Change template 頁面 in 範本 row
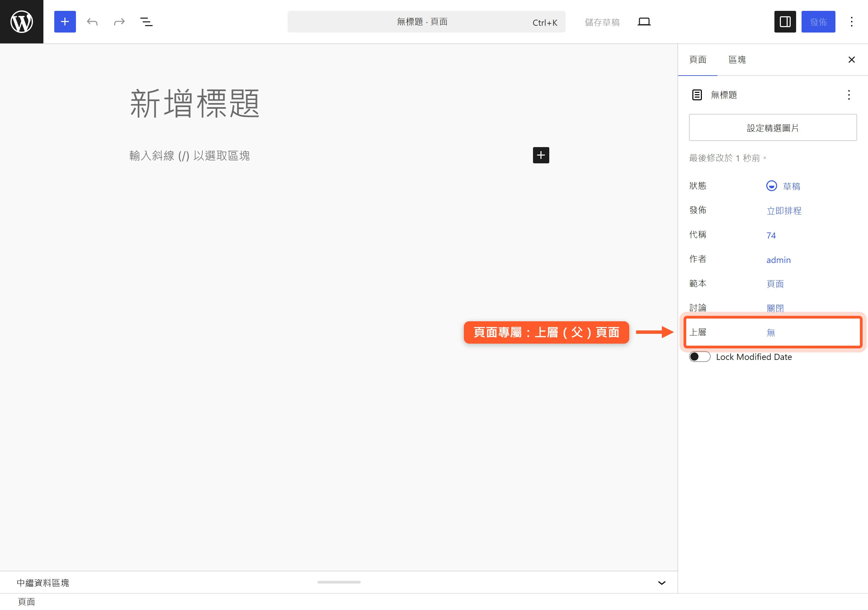This screenshot has width=868, height=610. tap(775, 284)
